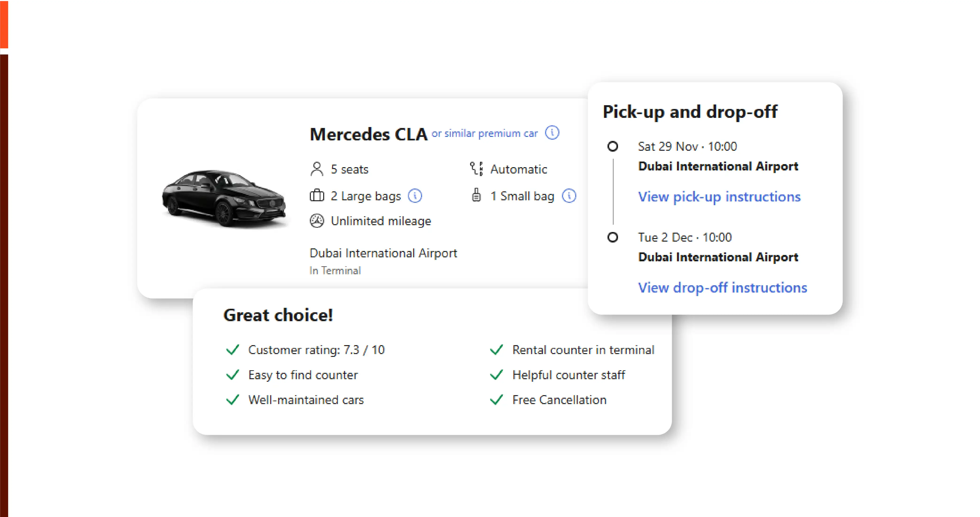Click the "or similar premium car" link
980x517 pixels.
point(484,134)
